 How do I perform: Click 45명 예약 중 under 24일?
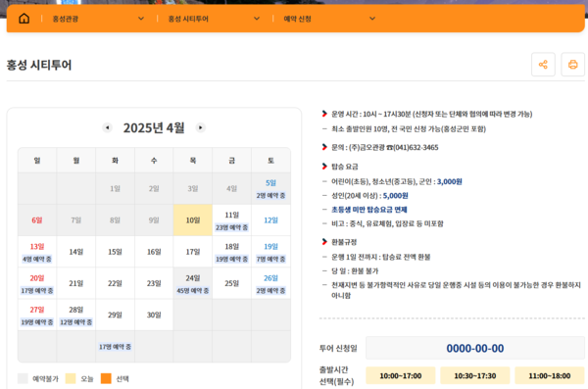click(193, 290)
